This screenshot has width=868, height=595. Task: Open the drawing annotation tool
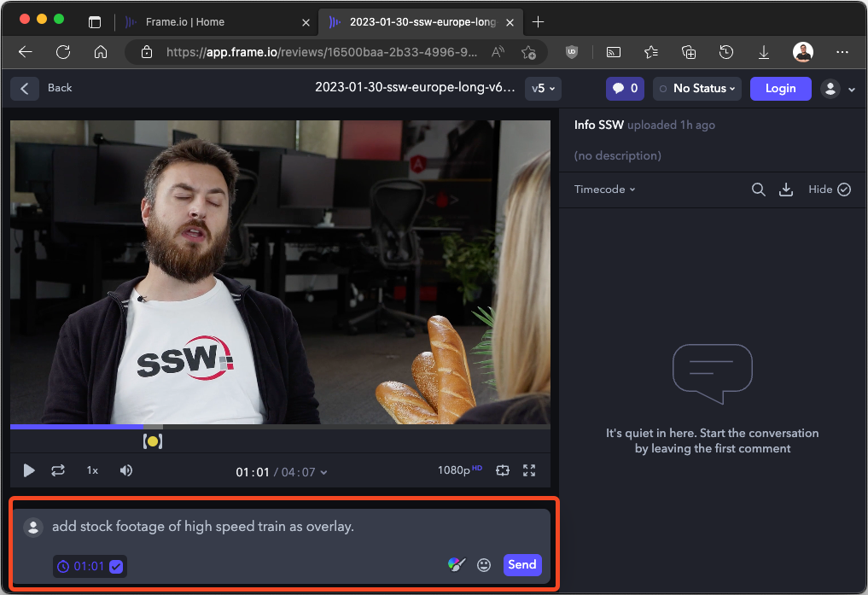457,565
